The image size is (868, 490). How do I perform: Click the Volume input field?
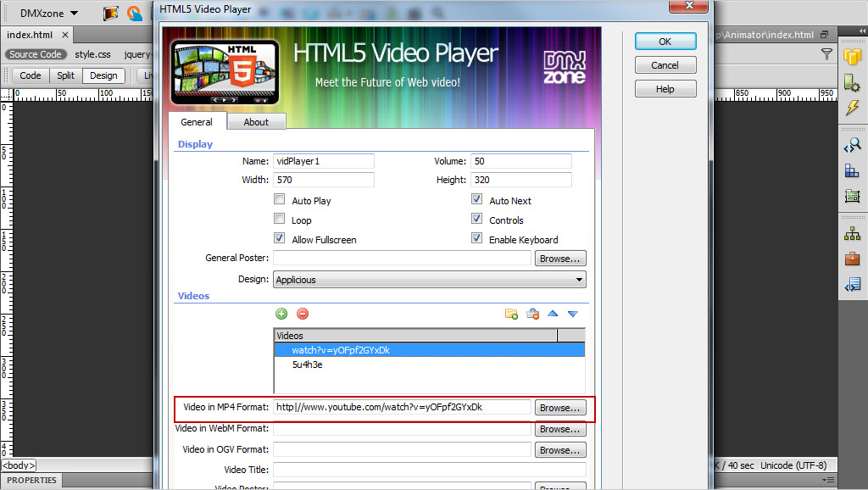(521, 161)
